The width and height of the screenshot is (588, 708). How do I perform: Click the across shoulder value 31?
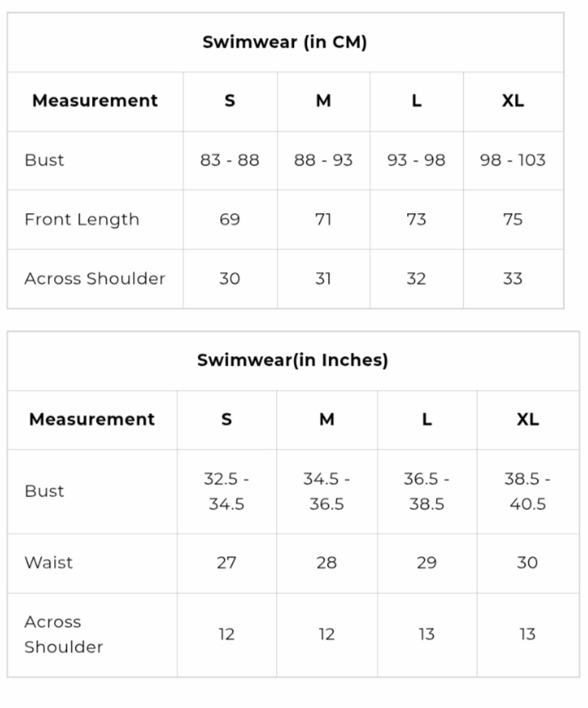point(323,279)
